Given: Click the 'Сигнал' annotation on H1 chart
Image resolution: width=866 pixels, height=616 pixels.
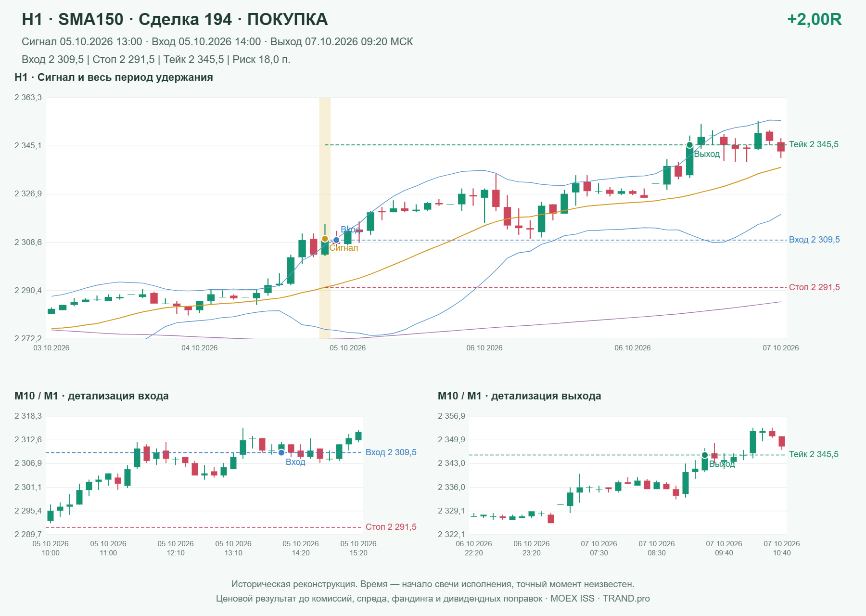Looking at the screenshot, I should [344, 248].
